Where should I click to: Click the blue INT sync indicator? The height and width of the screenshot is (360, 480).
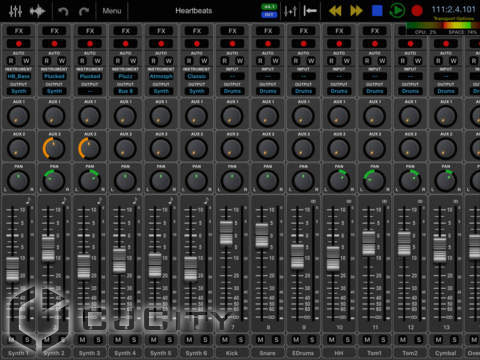point(269,15)
